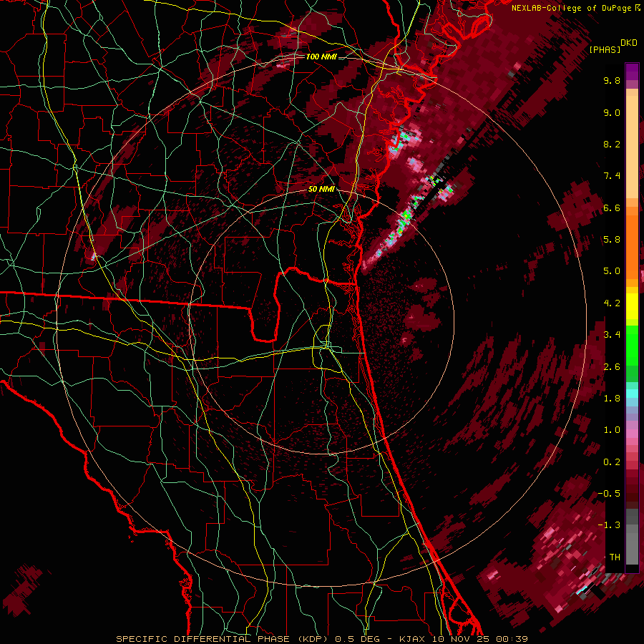Click the 2.6 value on color scale
644x644 pixels.
(612, 367)
